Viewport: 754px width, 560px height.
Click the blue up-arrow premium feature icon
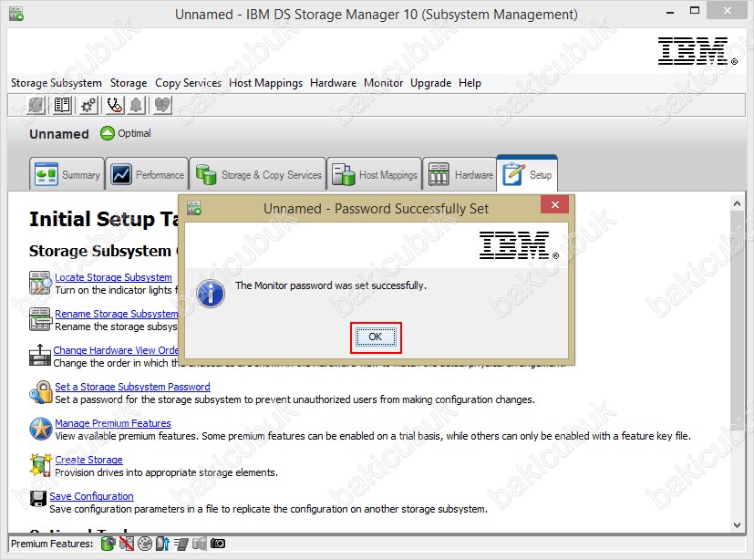[163, 544]
